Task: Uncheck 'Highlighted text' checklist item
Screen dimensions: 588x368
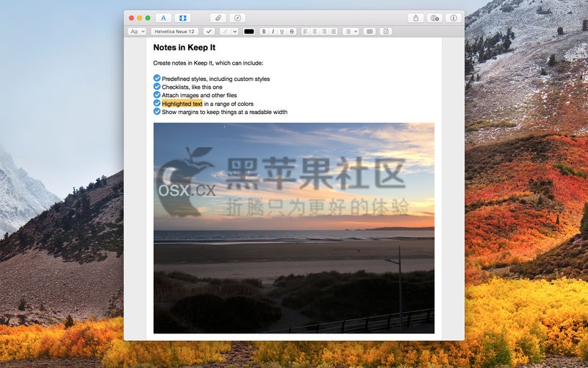Action: coord(157,103)
